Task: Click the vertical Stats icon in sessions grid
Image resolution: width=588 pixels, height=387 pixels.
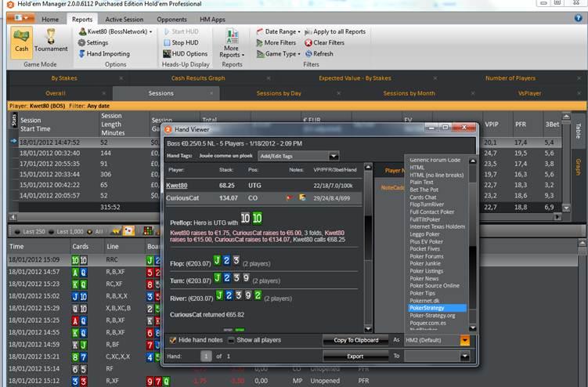Action: pyautogui.click(x=14, y=120)
